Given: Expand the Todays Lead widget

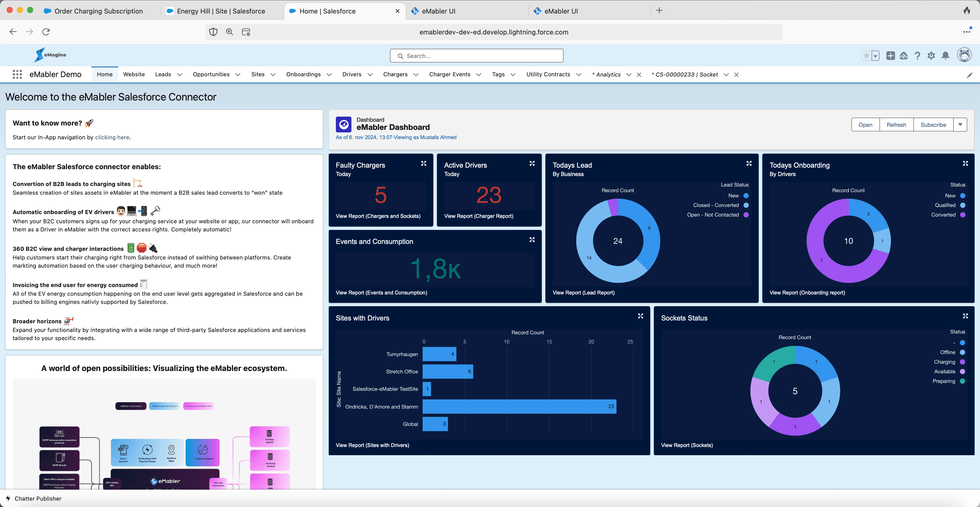Looking at the screenshot, I should pos(749,164).
